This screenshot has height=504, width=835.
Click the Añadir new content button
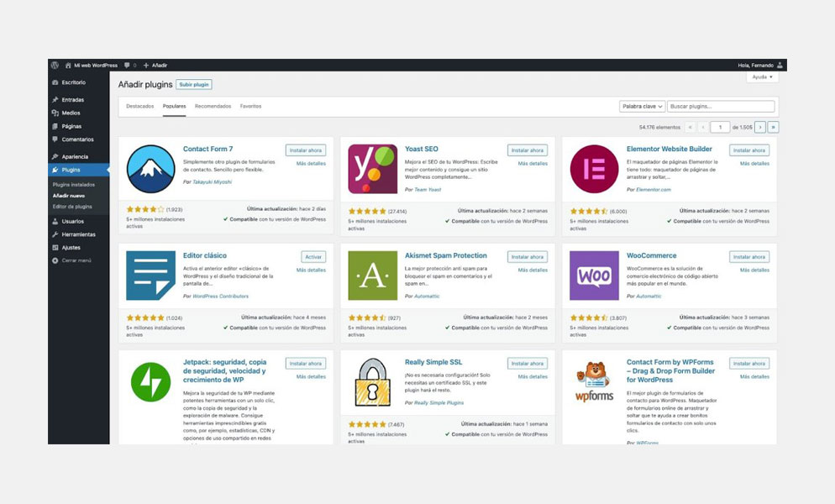155,66
